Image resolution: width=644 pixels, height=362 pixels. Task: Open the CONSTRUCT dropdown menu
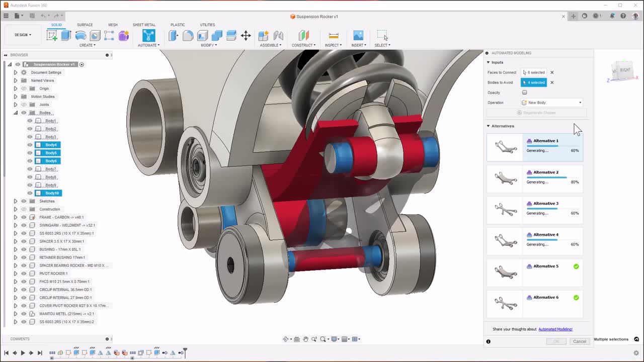pyautogui.click(x=303, y=45)
